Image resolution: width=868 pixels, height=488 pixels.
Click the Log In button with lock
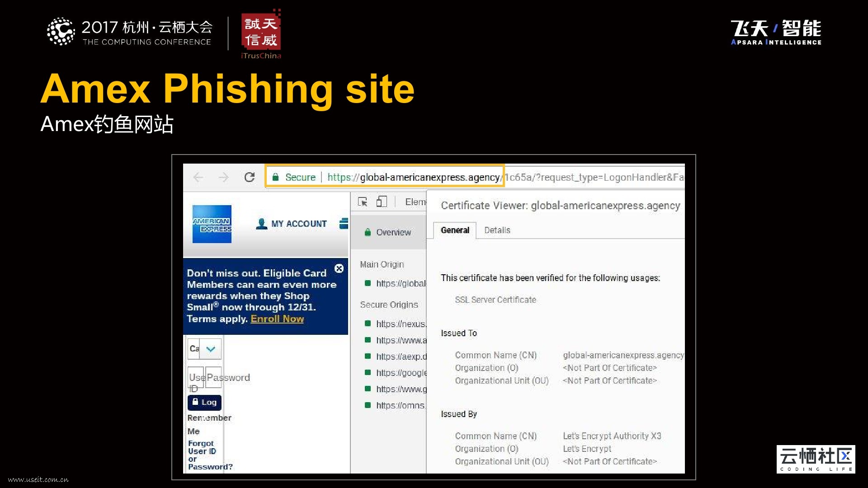[204, 402]
